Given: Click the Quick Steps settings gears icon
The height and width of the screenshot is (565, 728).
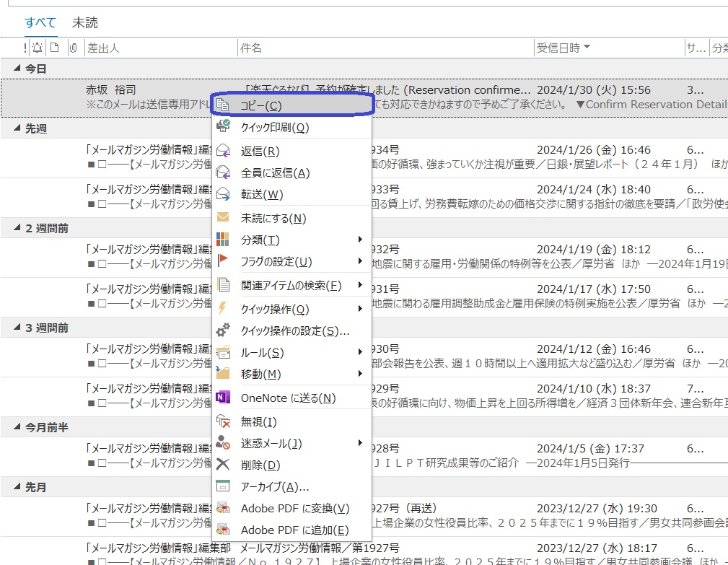Looking at the screenshot, I should (x=224, y=330).
